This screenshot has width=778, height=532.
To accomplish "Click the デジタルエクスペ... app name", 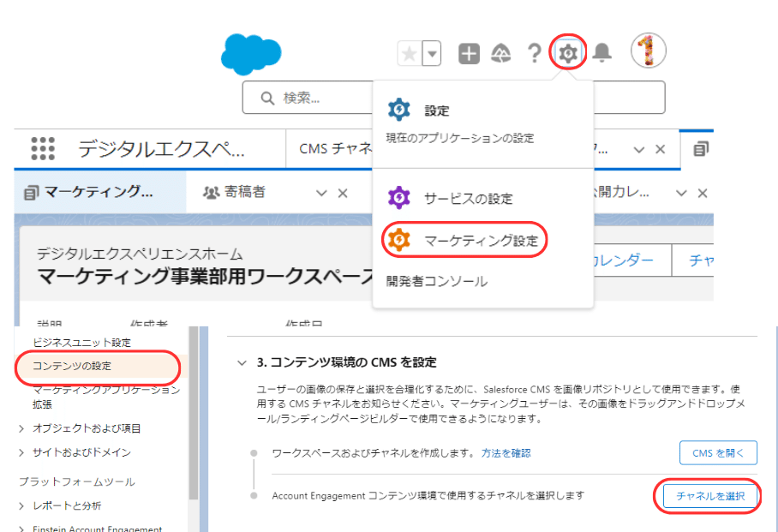I will coord(161,149).
